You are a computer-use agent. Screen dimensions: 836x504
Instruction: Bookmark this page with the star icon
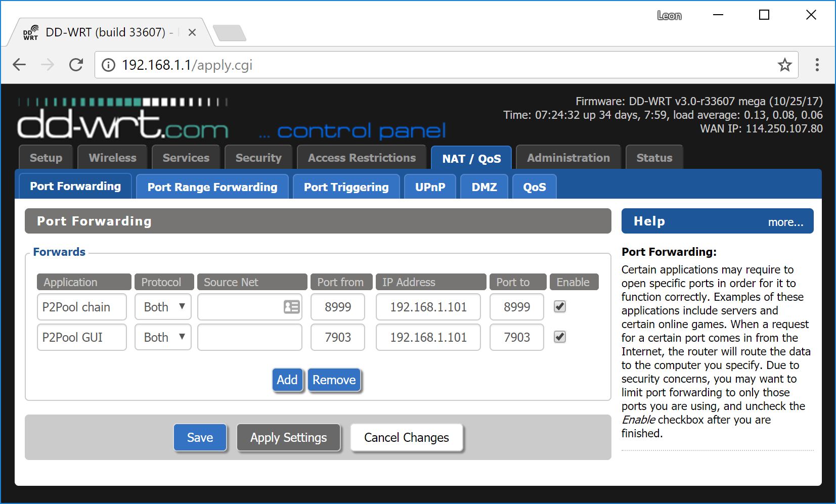pos(784,65)
